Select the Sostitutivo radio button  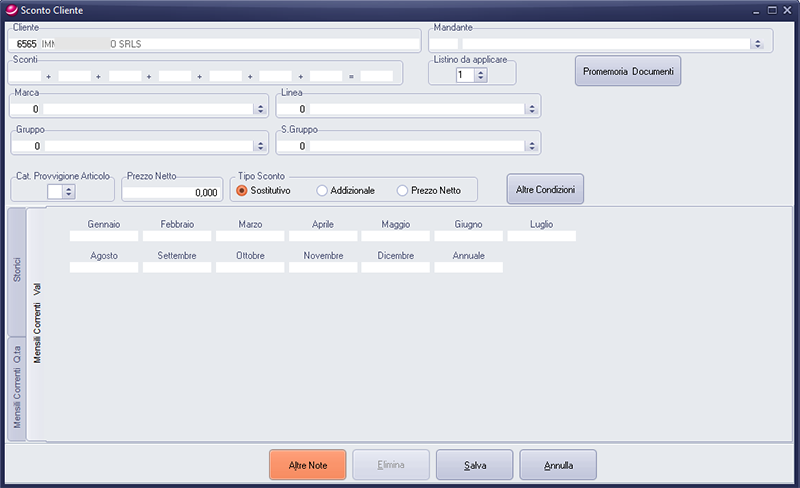tap(242, 190)
